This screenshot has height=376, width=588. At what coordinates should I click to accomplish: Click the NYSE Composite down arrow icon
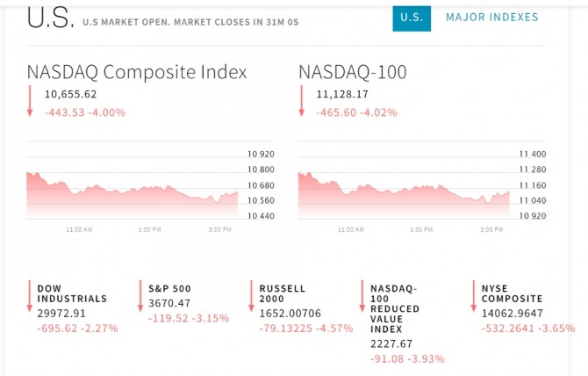(x=474, y=299)
